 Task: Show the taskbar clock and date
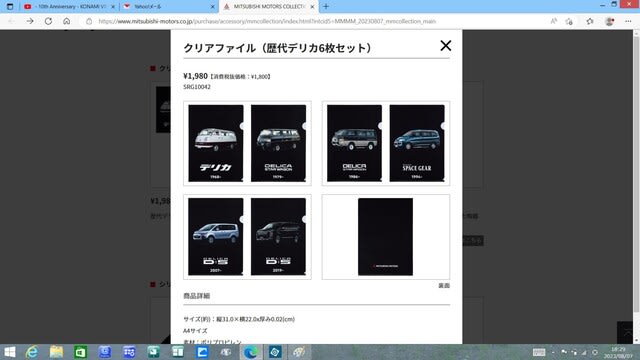coord(618,352)
